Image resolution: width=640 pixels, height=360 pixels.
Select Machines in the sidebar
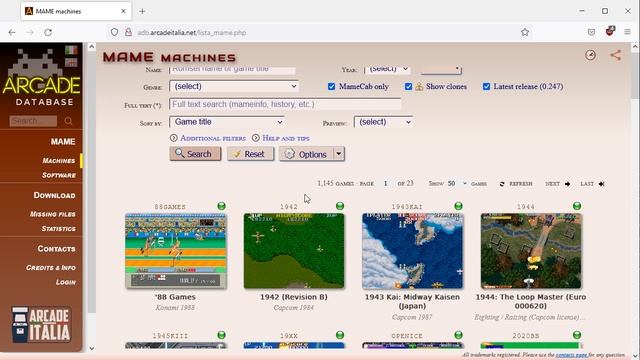click(x=59, y=160)
